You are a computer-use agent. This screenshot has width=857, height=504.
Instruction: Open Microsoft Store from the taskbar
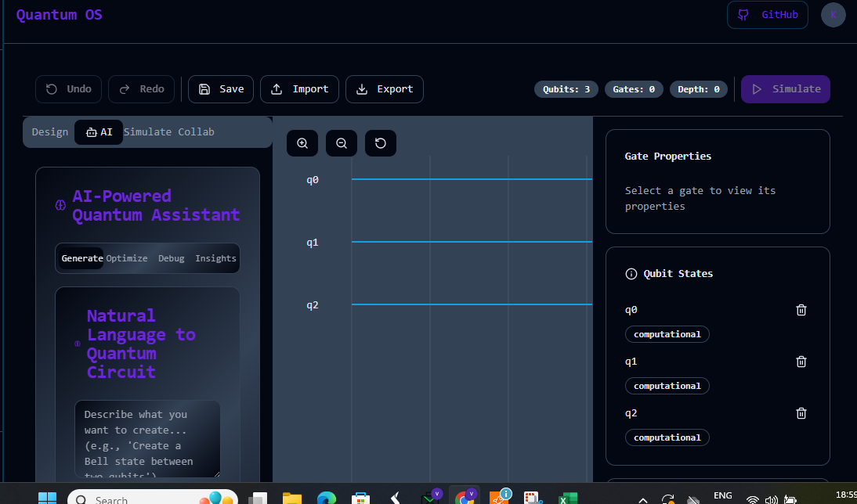tap(360, 498)
